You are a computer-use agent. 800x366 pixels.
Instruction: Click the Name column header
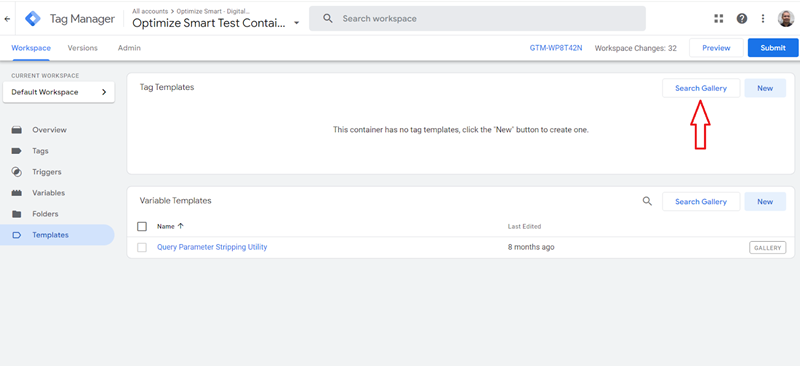pyautogui.click(x=166, y=226)
